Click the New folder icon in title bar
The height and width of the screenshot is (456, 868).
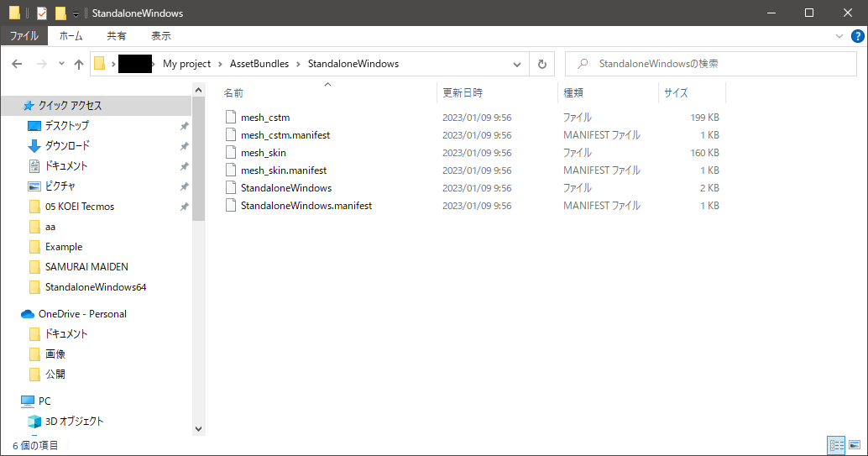[x=61, y=13]
